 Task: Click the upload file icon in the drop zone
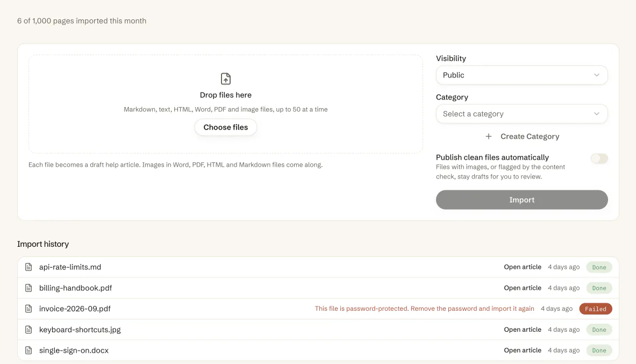point(225,78)
